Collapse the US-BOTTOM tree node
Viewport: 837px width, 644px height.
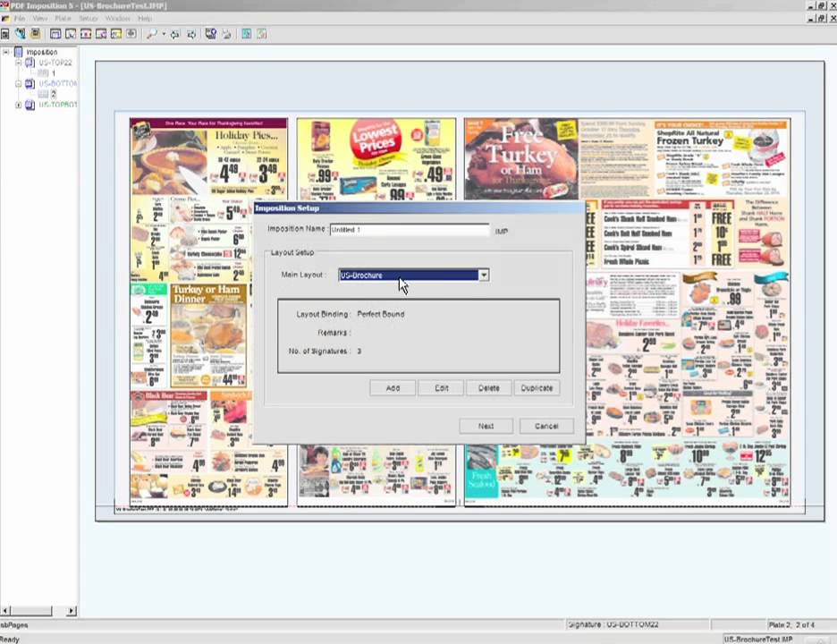[18, 84]
